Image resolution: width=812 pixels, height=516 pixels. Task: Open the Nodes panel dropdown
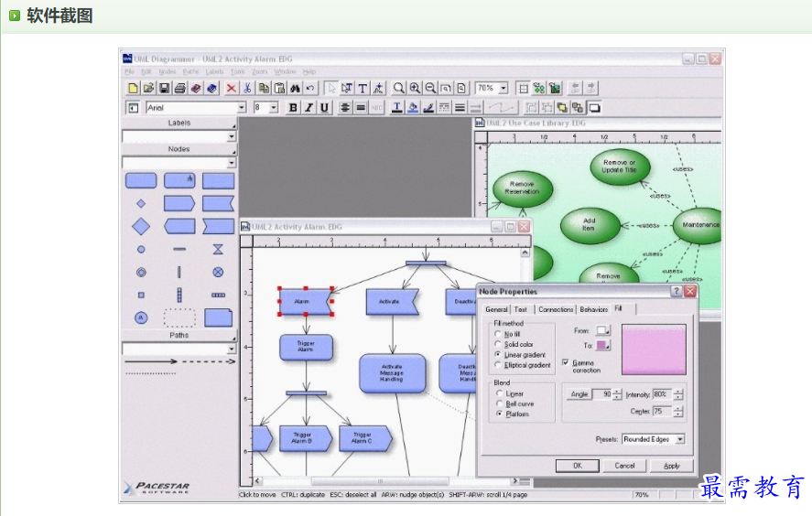pyautogui.click(x=231, y=163)
